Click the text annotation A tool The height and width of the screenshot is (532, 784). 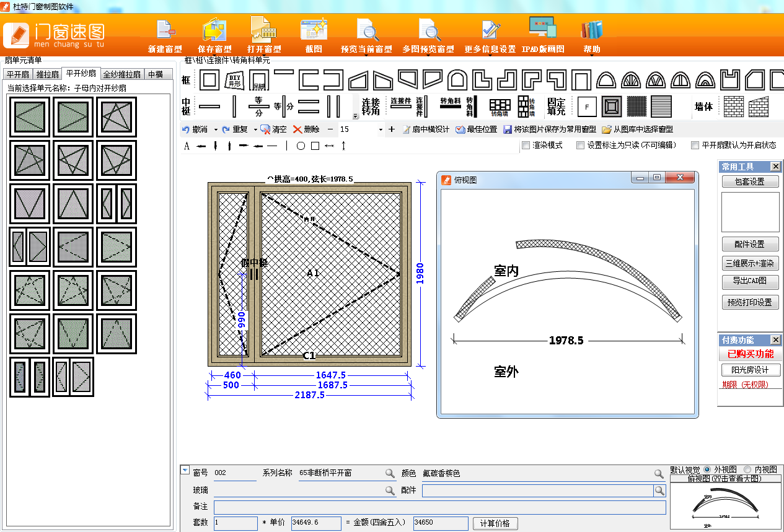click(x=187, y=146)
